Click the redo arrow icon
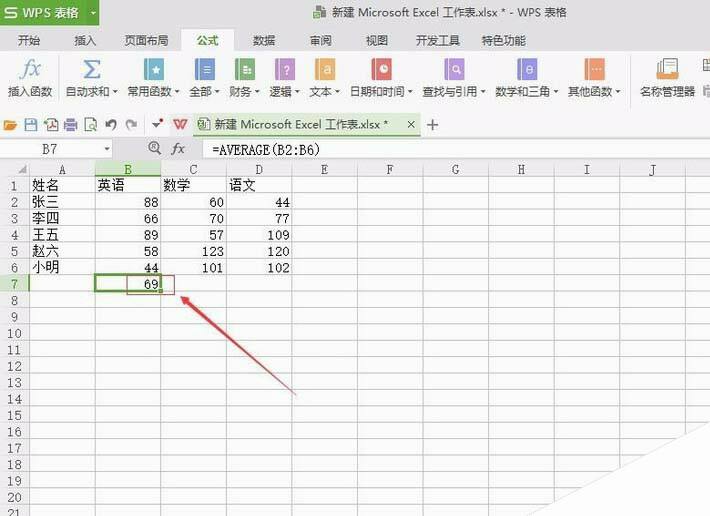710x516 pixels. click(131, 124)
